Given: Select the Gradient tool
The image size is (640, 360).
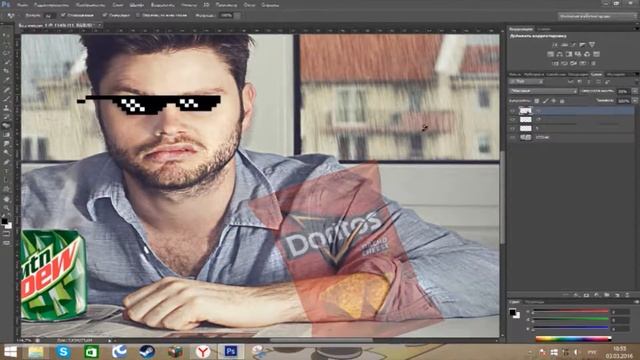Looking at the screenshot, I should [6, 135].
